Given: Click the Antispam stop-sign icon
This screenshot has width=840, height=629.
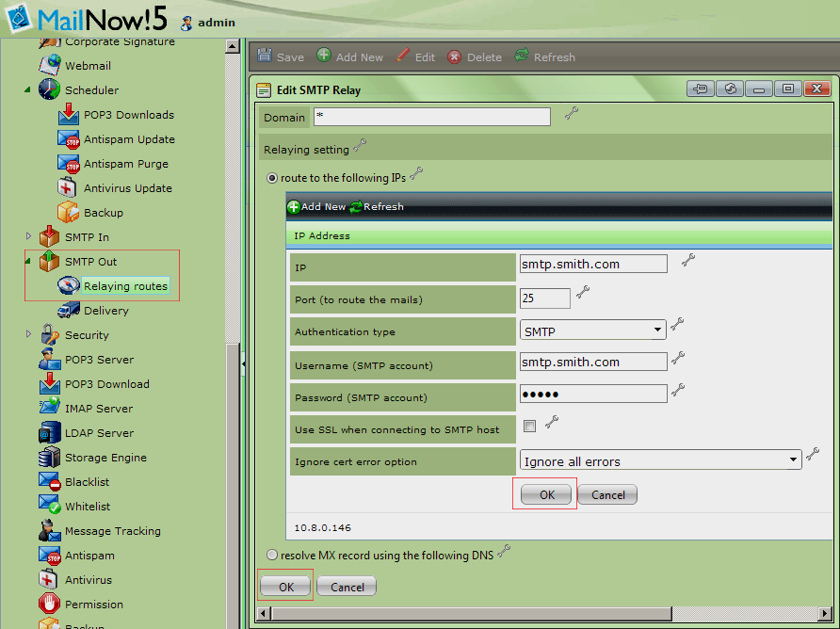Looking at the screenshot, I should 50,555.
